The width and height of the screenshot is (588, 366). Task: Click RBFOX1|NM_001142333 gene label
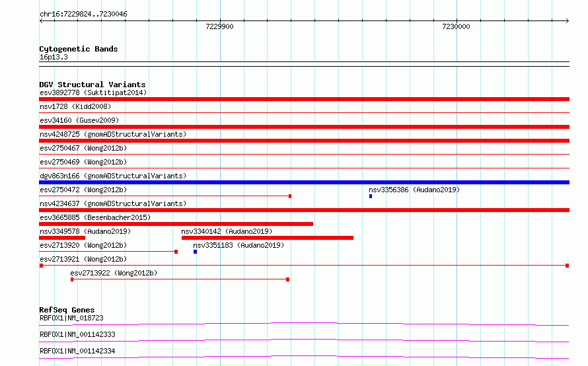click(x=77, y=334)
